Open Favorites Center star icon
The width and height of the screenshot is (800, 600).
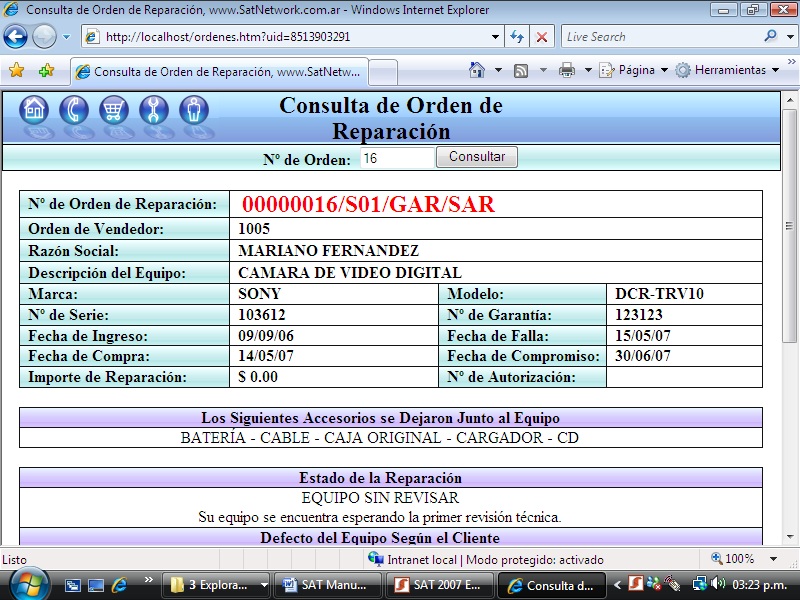16,71
